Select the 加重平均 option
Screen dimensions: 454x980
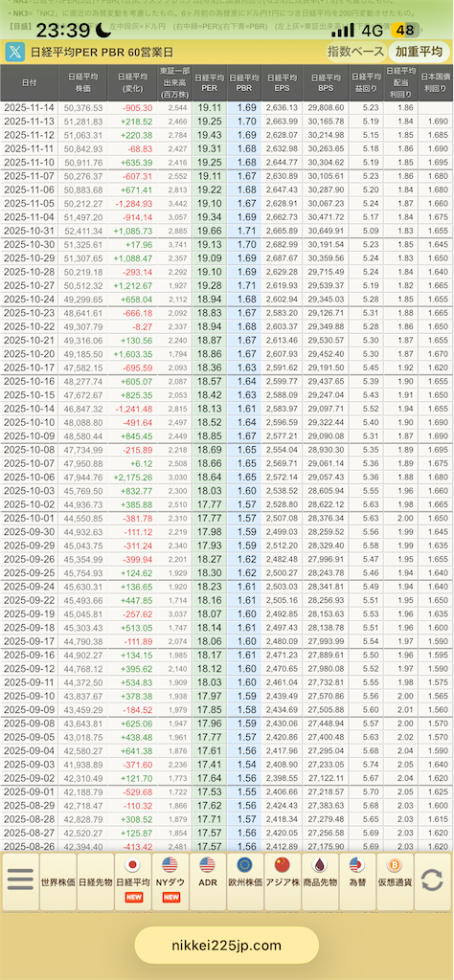[419, 53]
